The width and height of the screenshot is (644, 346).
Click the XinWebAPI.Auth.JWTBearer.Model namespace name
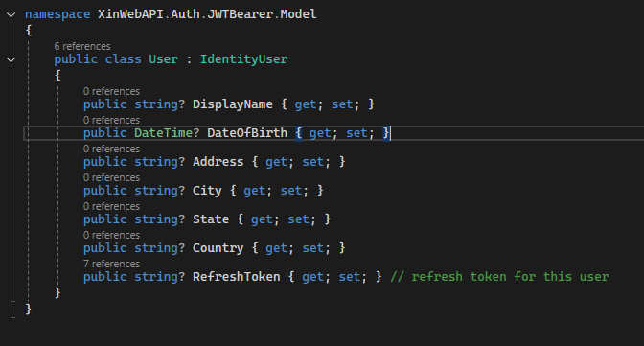(207, 14)
